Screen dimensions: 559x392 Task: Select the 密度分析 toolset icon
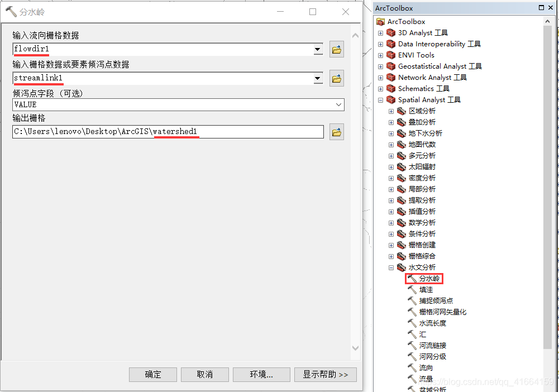pyautogui.click(x=402, y=178)
